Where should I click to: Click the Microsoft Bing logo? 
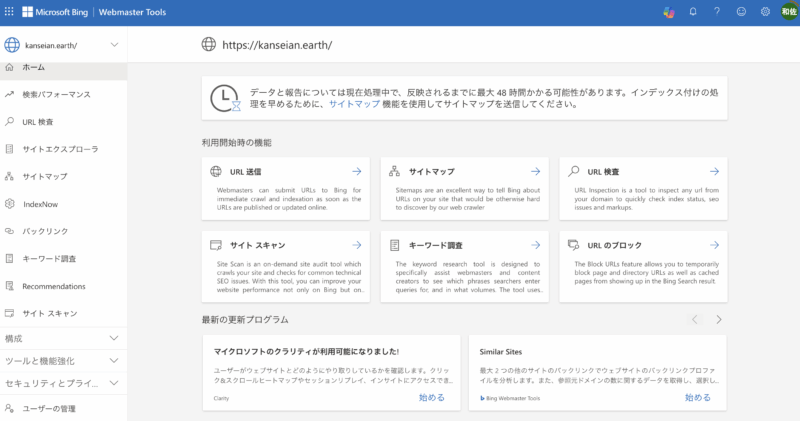point(55,12)
